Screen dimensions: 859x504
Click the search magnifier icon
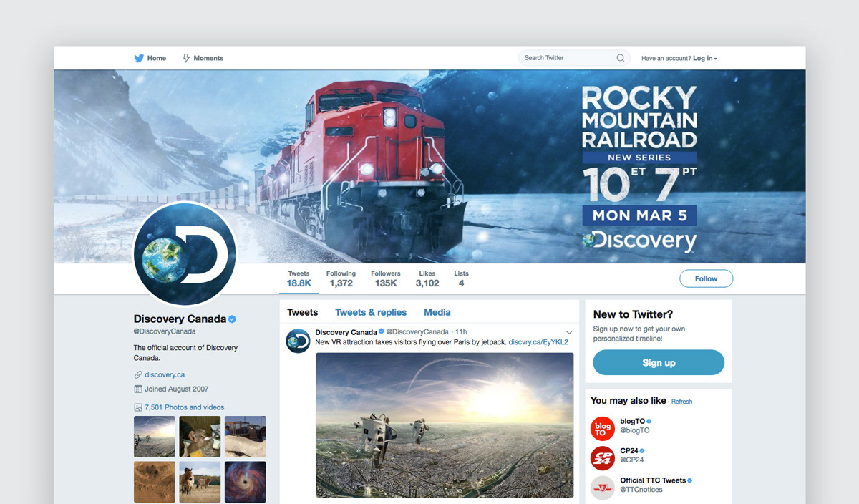[621, 58]
